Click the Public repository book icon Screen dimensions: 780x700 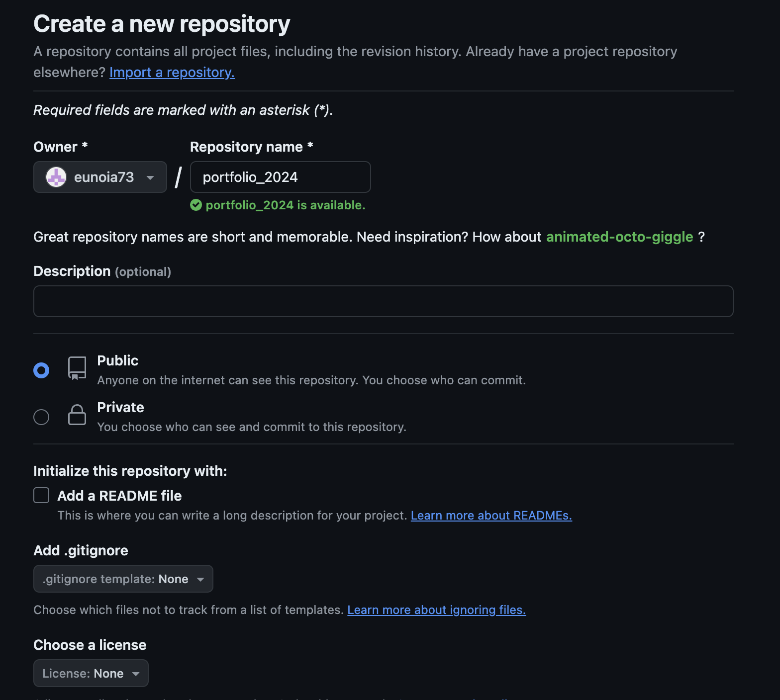point(77,368)
